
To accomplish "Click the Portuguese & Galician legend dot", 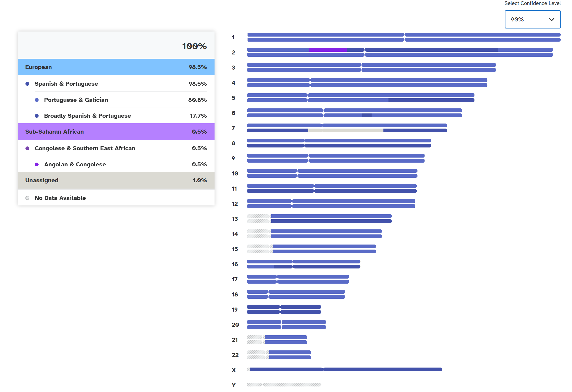I will pyautogui.click(x=37, y=100).
